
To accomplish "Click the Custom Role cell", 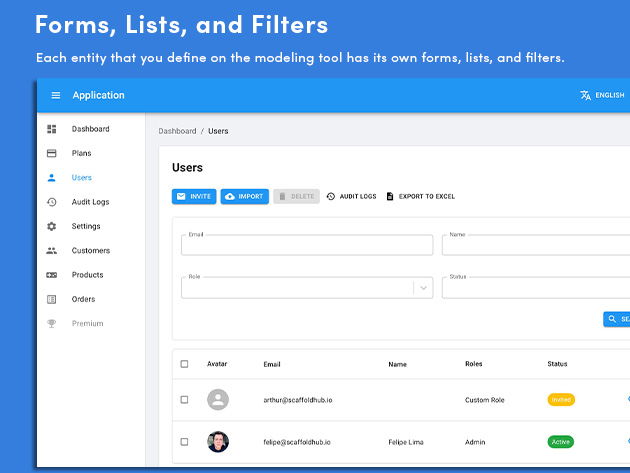I will coord(485,400).
